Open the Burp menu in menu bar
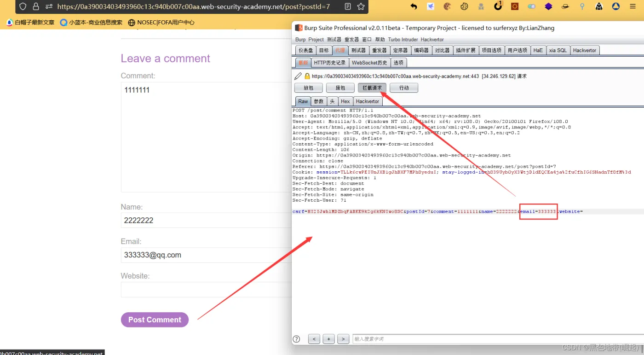 click(300, 40)
